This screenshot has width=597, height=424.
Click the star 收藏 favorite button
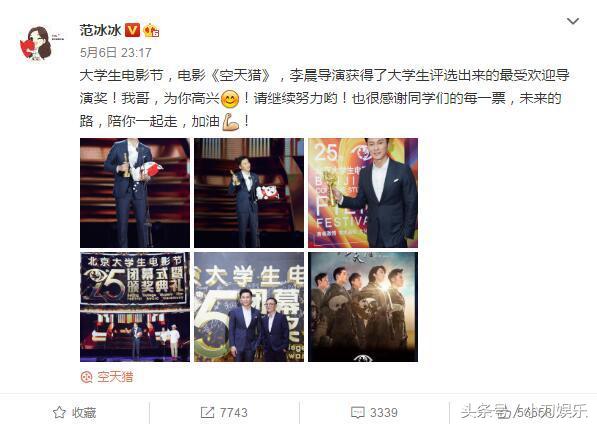(74, 413)
